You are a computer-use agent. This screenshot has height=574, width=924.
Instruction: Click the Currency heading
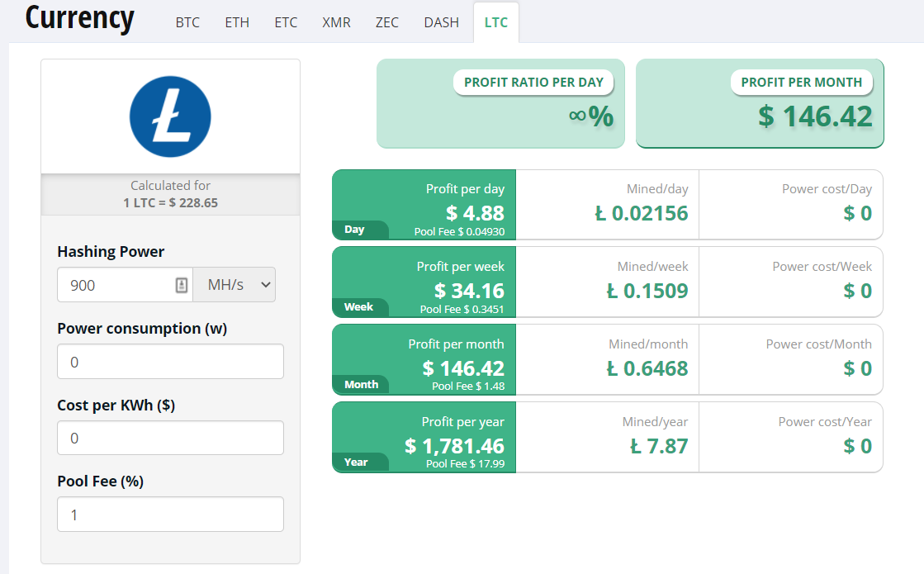[79, 17]
